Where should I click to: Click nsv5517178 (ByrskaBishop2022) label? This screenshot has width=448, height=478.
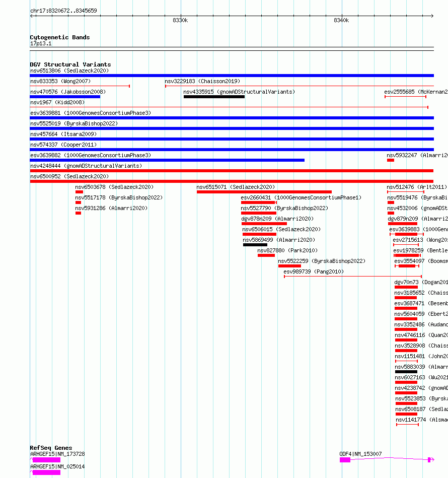click(119, 197)
